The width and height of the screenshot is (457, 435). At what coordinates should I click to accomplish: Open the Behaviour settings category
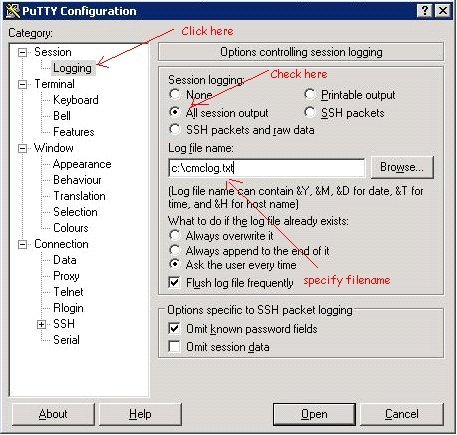click(x=77, y=180)
